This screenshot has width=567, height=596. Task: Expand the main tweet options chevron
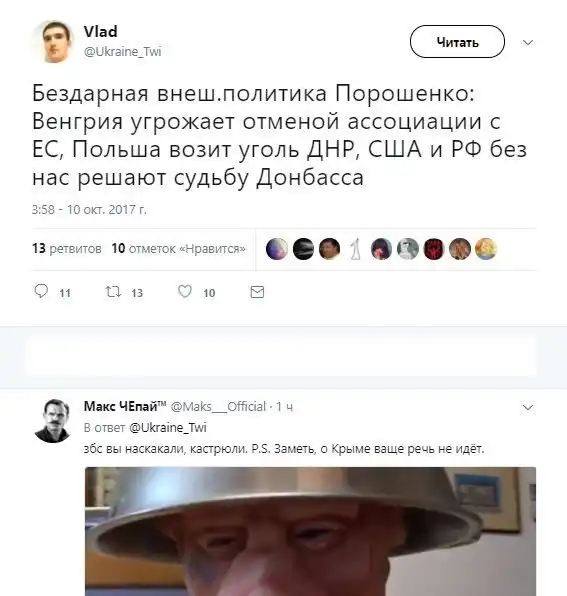pyautogui.click(x=528, y=42)
